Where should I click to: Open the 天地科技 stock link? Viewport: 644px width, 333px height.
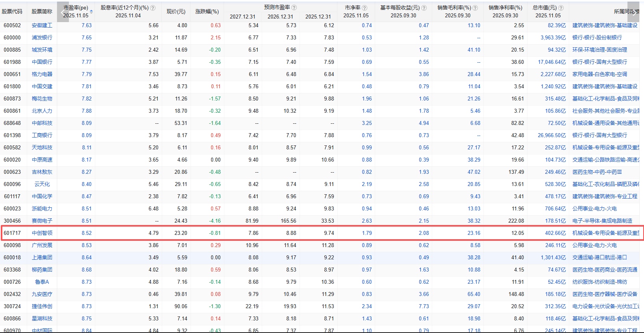click(x=42, y=147)
